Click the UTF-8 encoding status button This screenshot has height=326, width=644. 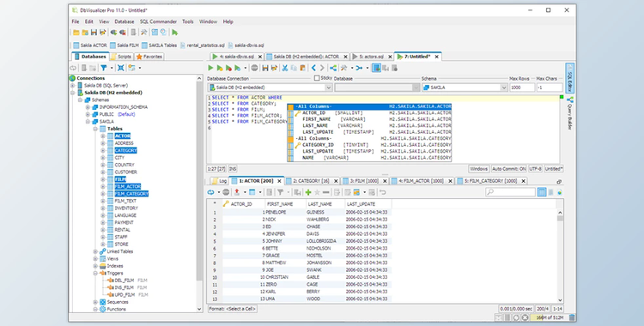pos(536,169)
